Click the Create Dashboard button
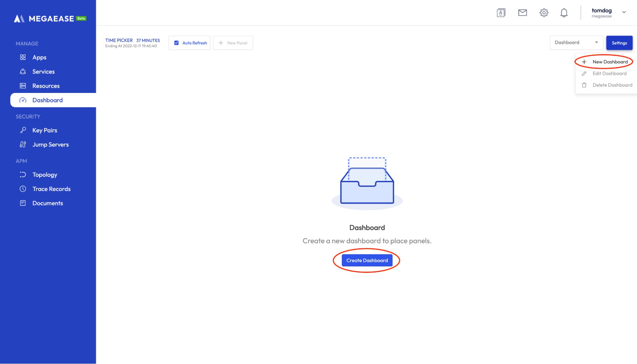This screenshot has width=637, height=364. [x=367, y=261]
